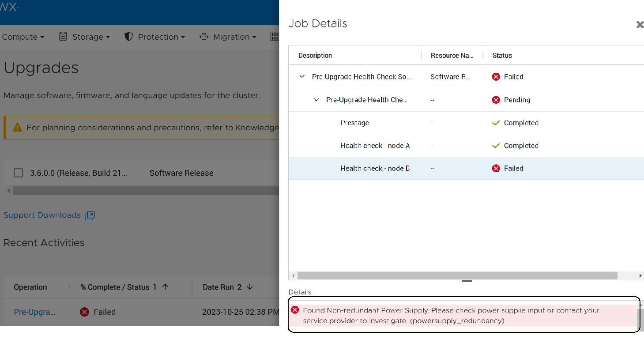Select the Migration icon in the toolbar
This screenshot has height=343, width=644.
coord(203,37)
